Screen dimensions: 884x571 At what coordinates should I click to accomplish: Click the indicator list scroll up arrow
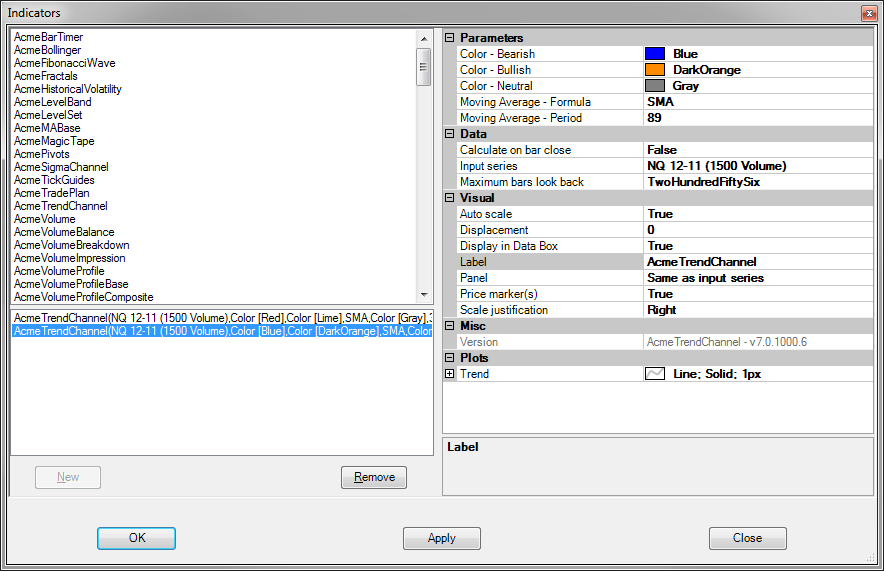pos(424,39)
